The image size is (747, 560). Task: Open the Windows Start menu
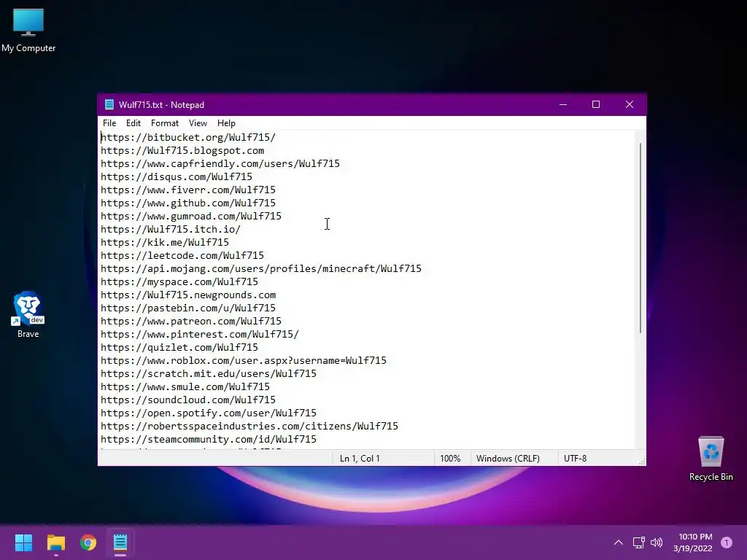23,542
